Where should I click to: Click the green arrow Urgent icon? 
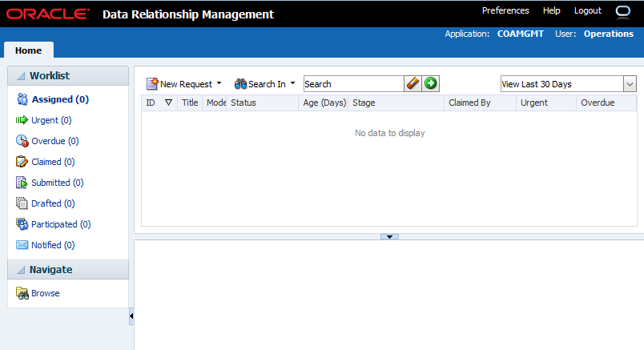22,120
